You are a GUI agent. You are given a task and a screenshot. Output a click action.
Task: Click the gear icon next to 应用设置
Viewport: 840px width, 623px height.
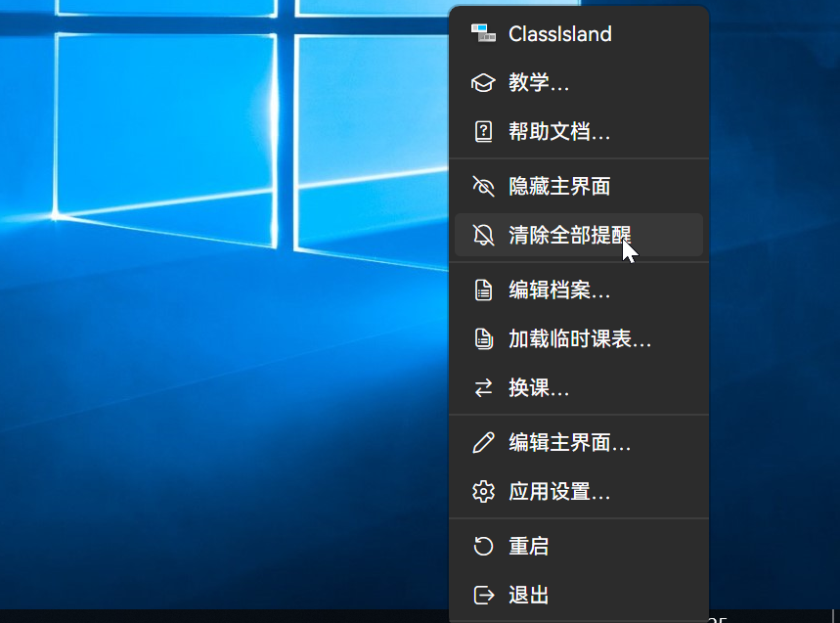483,492
